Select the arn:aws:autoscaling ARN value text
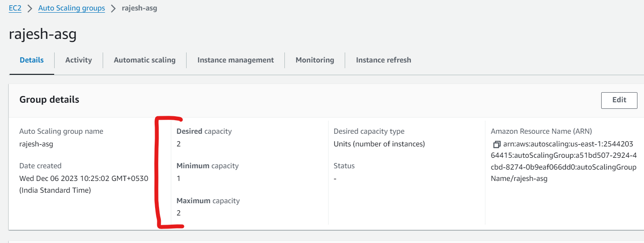The image size is (644, 243). click(x=564, y=161)
